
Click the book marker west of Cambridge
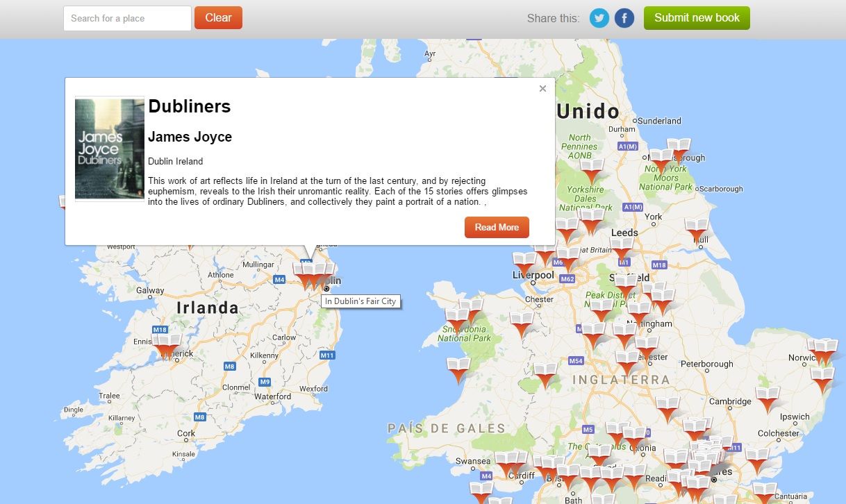click(667, 410)
